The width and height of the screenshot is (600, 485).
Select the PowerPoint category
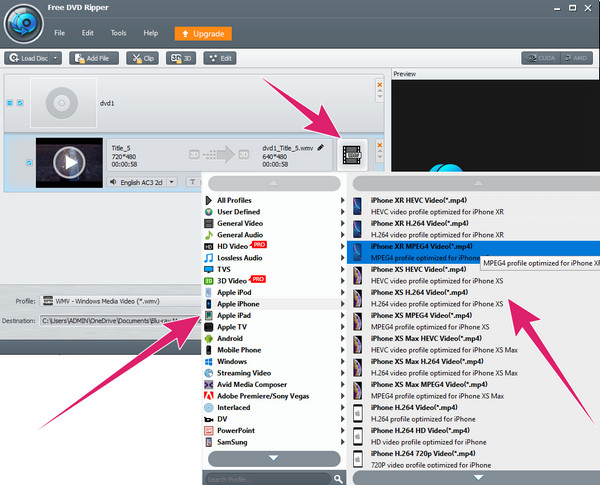[x=274, y=430]
